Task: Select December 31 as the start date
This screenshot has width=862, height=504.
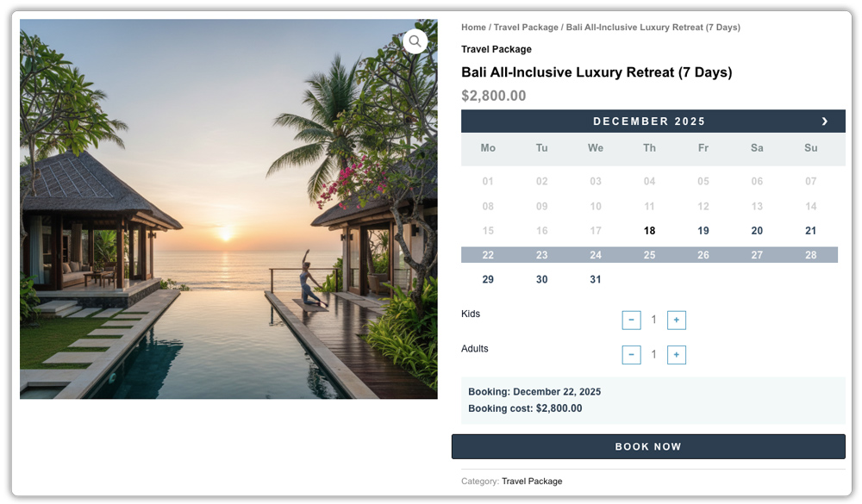Action: [x=596, y=279]
